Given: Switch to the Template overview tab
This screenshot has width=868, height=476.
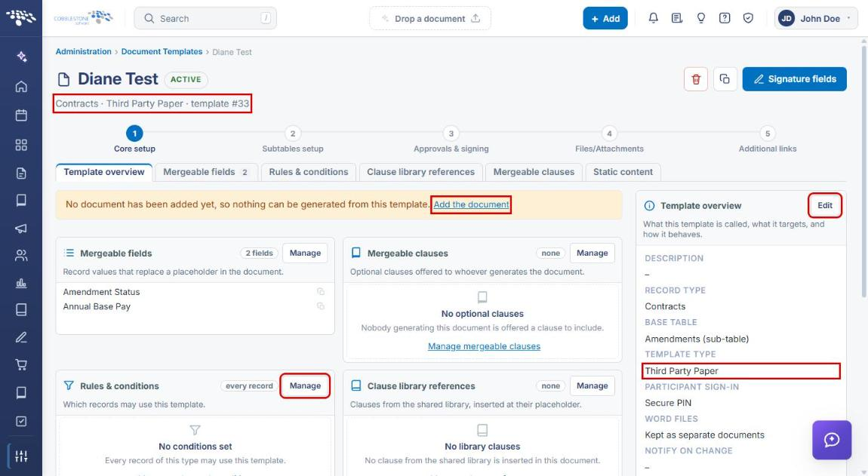Looking at the screenshot, I should tap(104, 172).
